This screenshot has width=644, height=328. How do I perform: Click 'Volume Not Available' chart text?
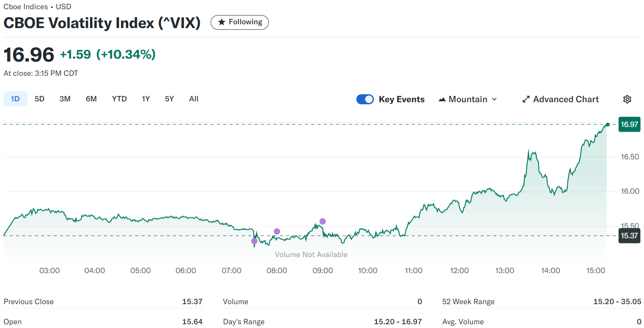(311, 255)
